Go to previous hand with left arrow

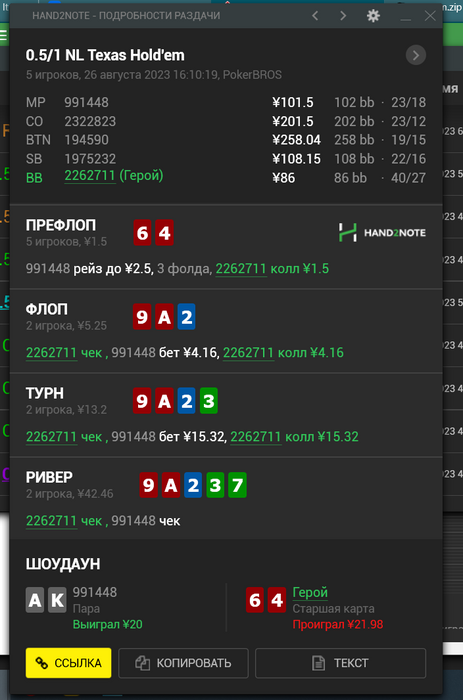click(x=315, y=16)
